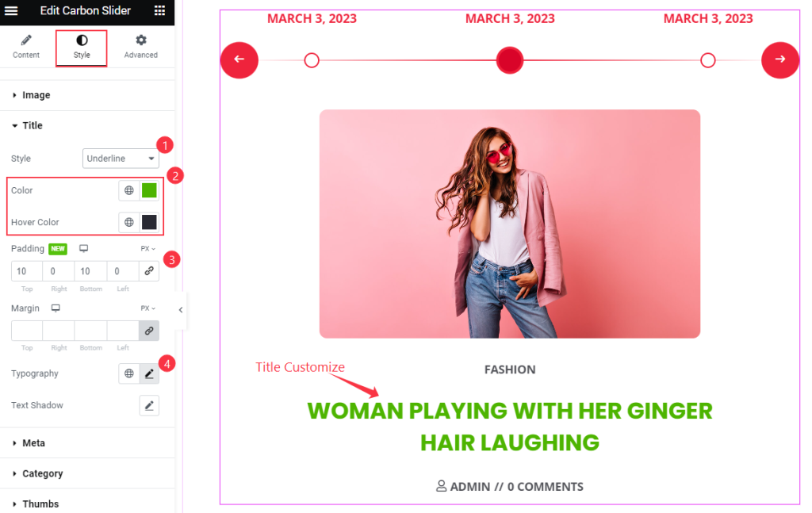This screenshot has width=812, height=513.
Task: Open the title Style dropdown showing Underline
Action: [x=121, y=159]
